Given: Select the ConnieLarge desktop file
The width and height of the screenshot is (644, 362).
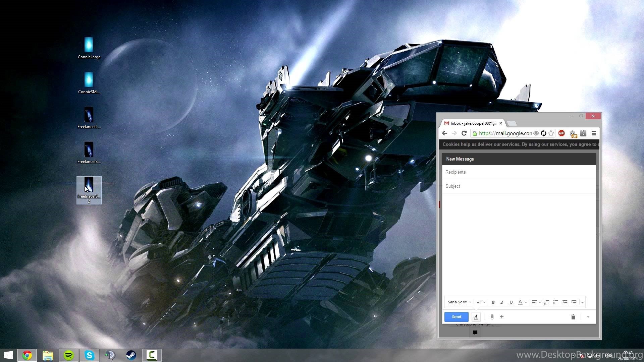Looking at the screenshot, I should coord(89,48).
